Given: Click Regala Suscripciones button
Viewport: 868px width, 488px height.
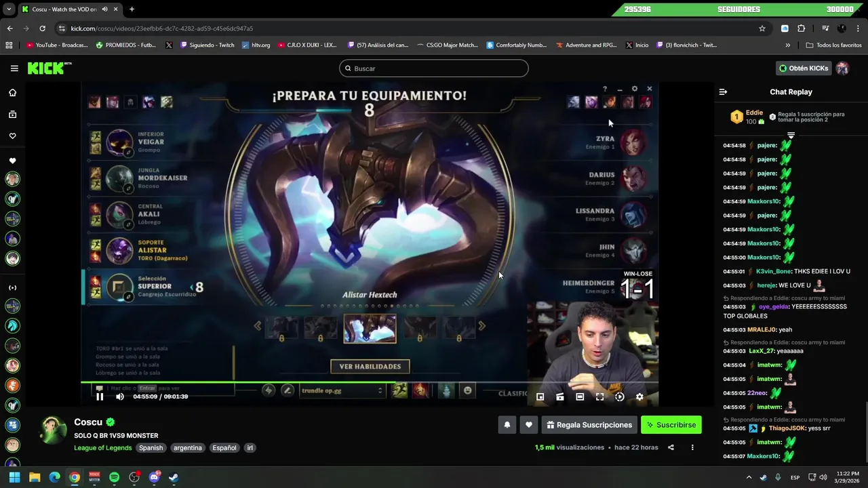Looking at the screenshot, I should (x=589, y=425).
